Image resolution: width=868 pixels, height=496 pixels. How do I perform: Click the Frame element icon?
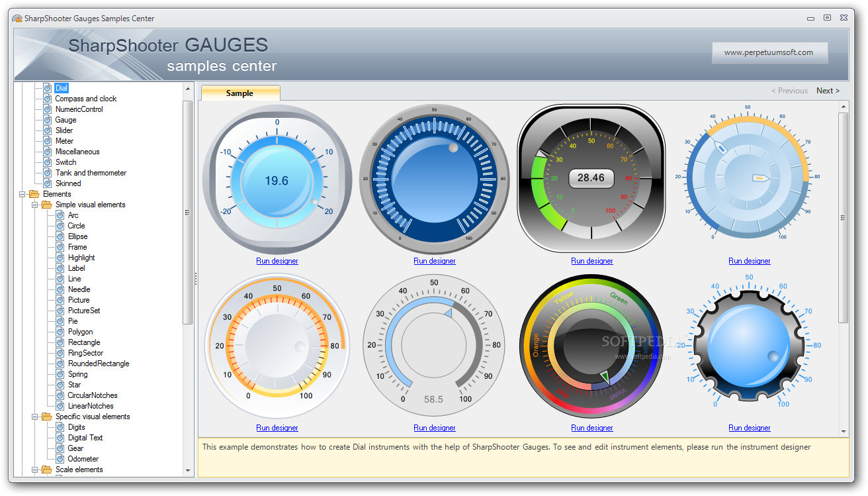tap(60, 247)
